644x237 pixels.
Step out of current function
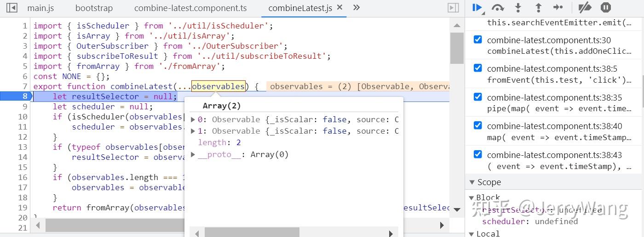[x=538, y=7]
